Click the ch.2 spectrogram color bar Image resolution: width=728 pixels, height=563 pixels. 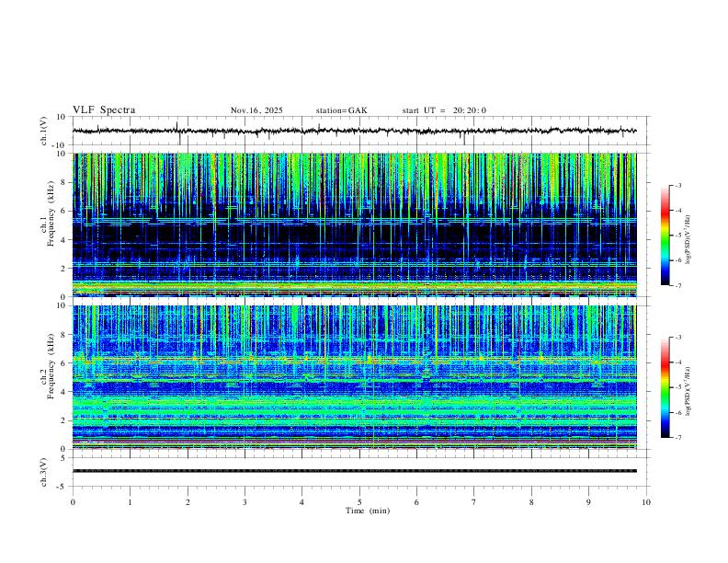click(x=665, y=387)
